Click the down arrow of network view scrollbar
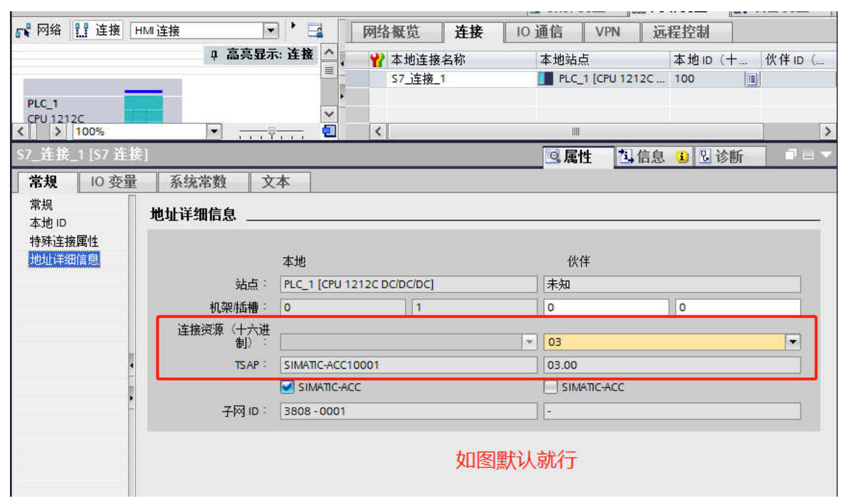The height and width of the screenshot is (504, 845). click(329, 114)
